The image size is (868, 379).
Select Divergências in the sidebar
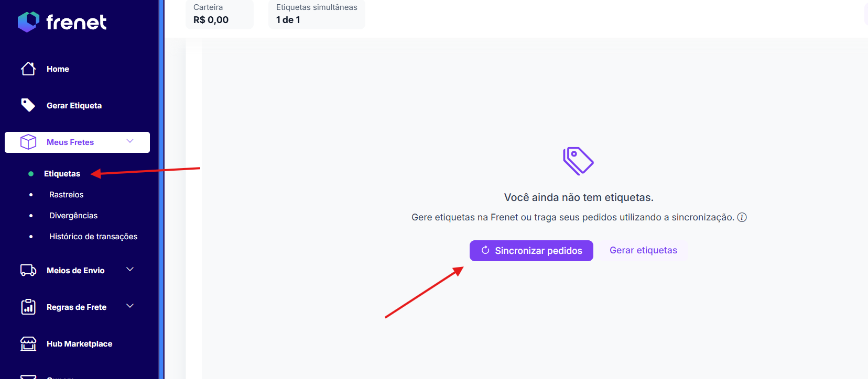(x=73, y=216)
